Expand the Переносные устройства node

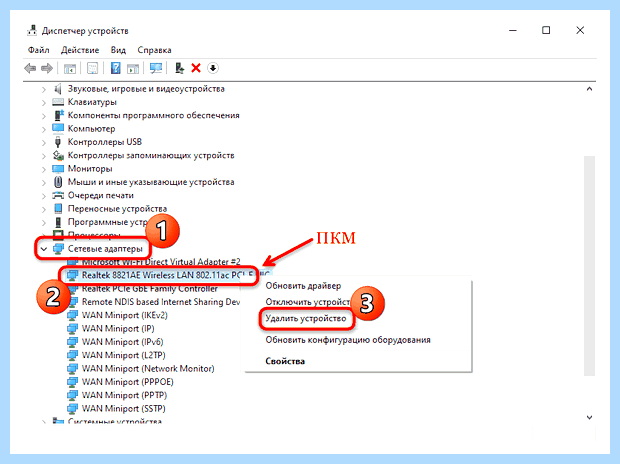[x=44, y=209]
